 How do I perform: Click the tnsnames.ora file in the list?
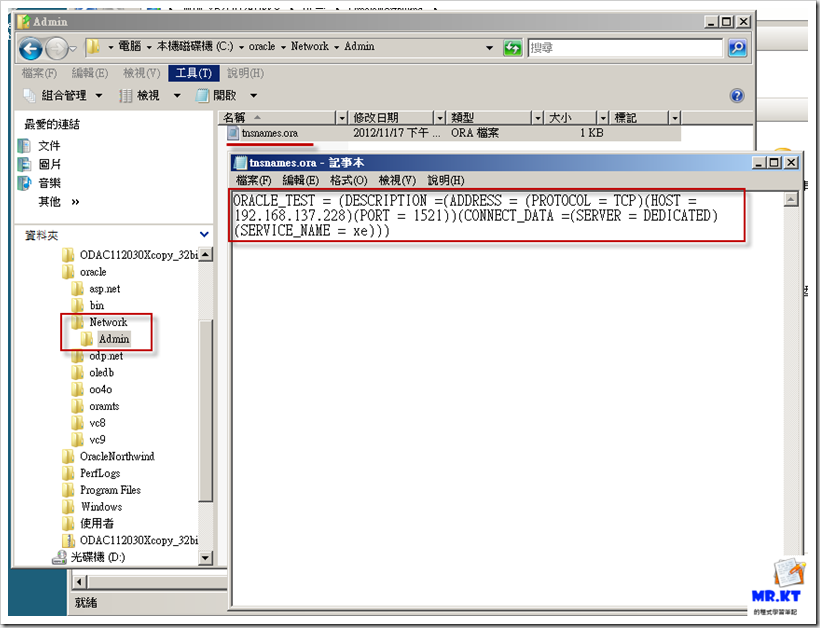pos(269,133)
